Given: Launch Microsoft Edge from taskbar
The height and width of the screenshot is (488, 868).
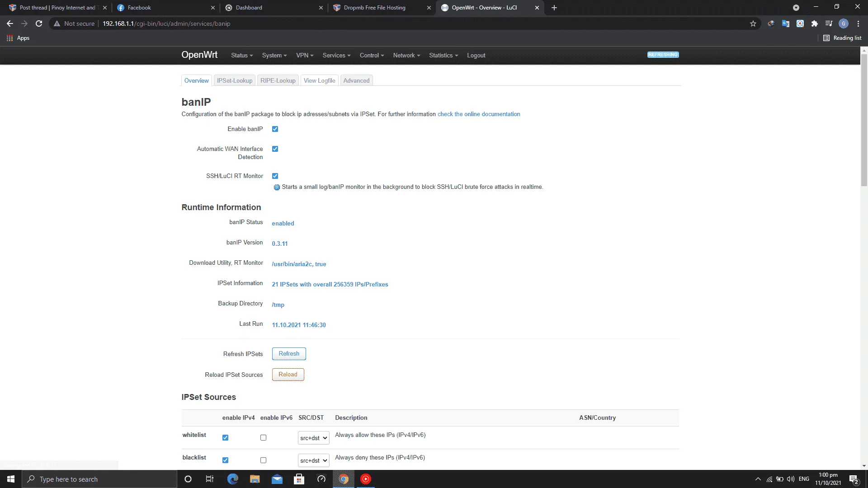Looking at the screenshot, I should [232, 479].
